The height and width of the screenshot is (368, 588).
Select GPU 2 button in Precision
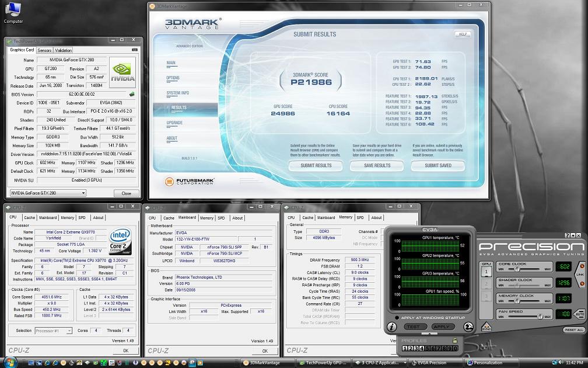coord(486,284)
